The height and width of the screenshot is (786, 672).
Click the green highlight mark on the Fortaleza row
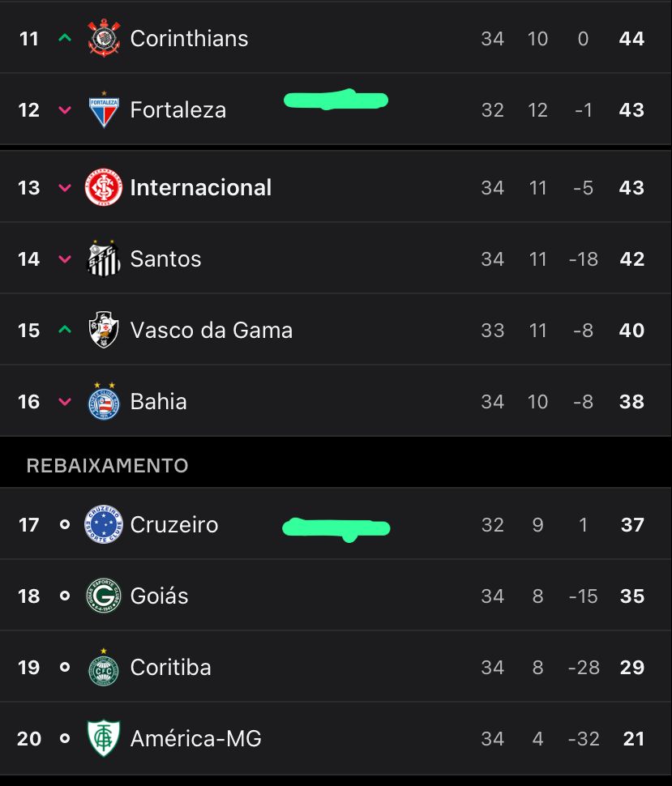(x=336, y=100)
